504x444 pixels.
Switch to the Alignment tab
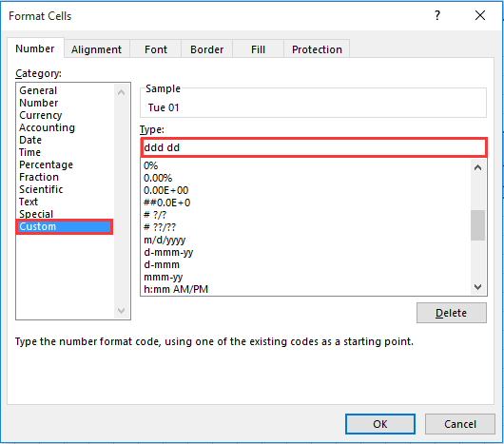pos(96,49)
